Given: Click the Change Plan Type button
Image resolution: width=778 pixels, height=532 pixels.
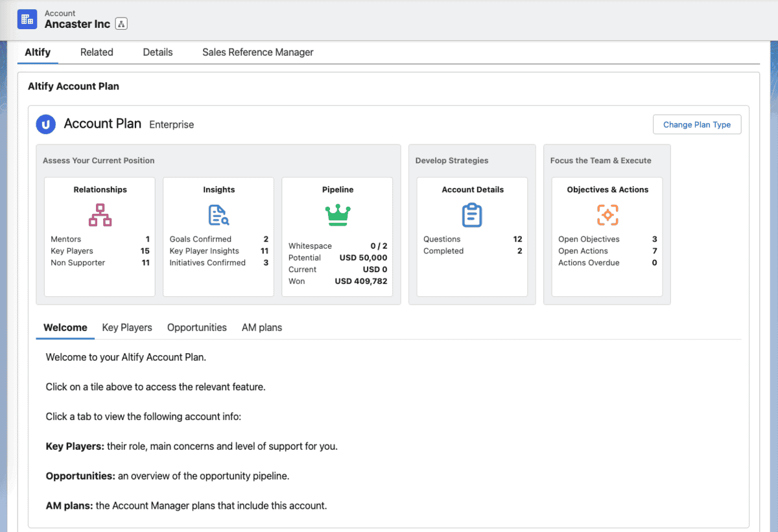Looking at the screenshot, I should [x=697, y=125].
